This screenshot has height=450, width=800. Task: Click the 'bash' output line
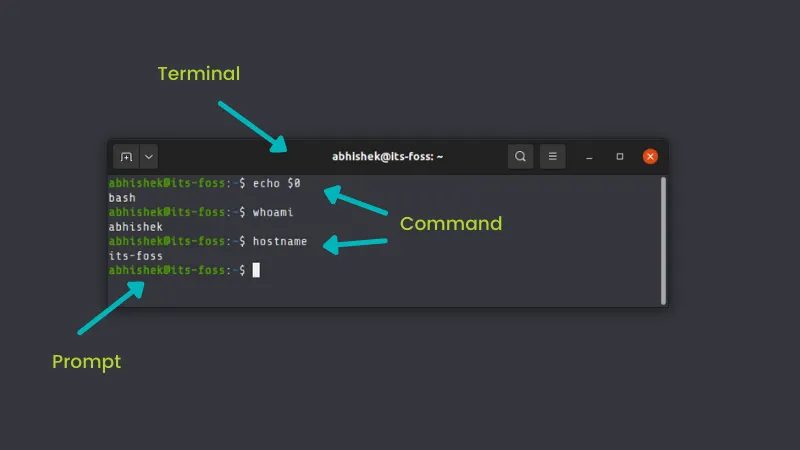pos(122,199)
